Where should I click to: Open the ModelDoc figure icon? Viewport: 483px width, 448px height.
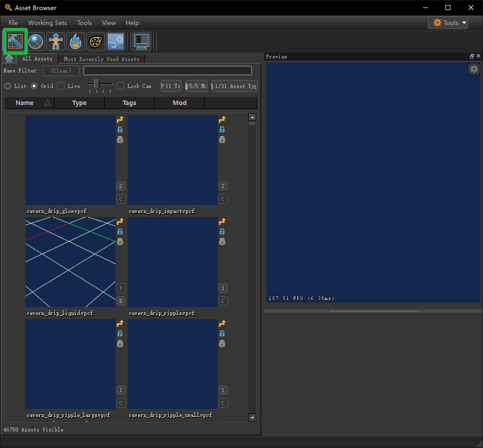pos(56,41)
